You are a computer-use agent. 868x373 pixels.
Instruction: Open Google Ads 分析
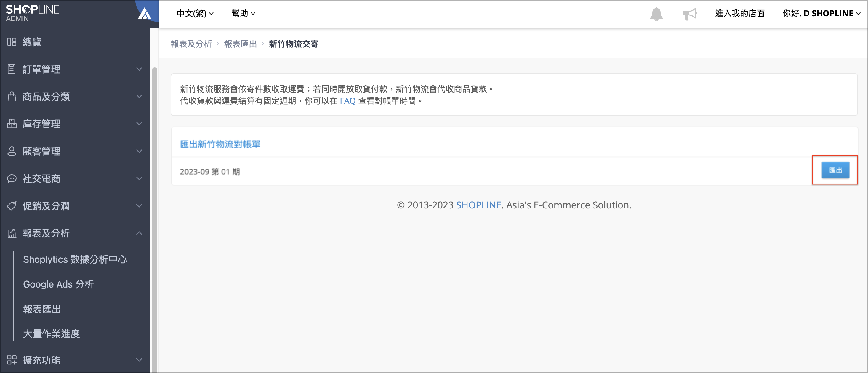pyautogui.click(x=58, y=284)
